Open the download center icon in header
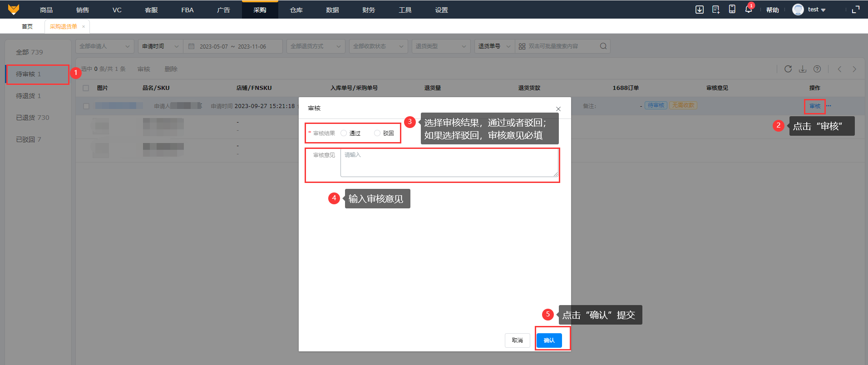 [700, 10]
